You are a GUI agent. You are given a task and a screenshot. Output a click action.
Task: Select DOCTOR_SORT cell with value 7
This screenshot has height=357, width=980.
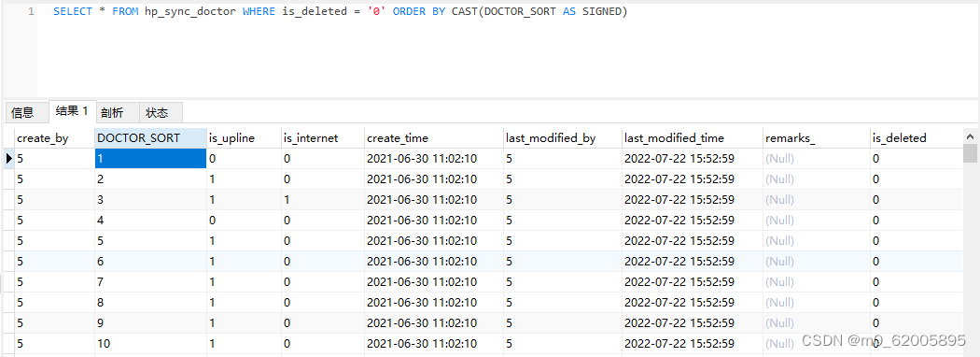[x=150, y=282]
